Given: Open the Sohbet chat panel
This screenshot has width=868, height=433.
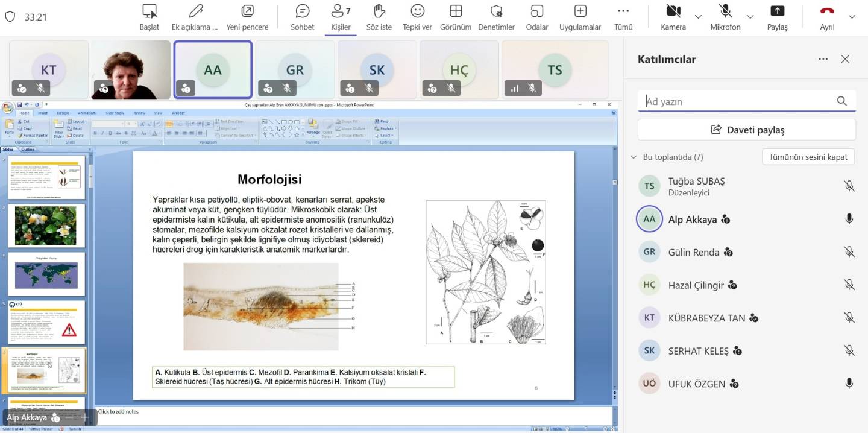Looking at the screenshot, I should click(x=303, y=17).
